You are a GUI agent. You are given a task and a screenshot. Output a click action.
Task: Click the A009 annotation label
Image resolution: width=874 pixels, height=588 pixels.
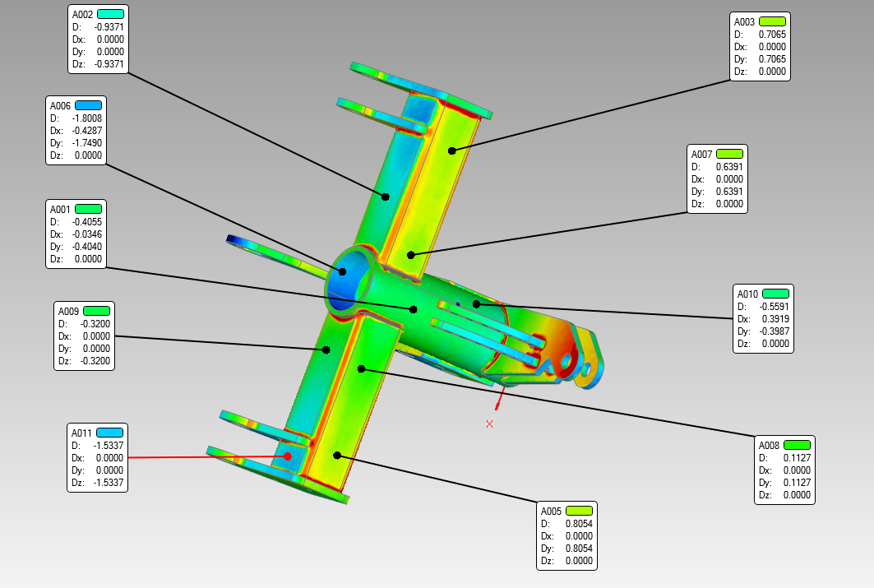[82, 336]
